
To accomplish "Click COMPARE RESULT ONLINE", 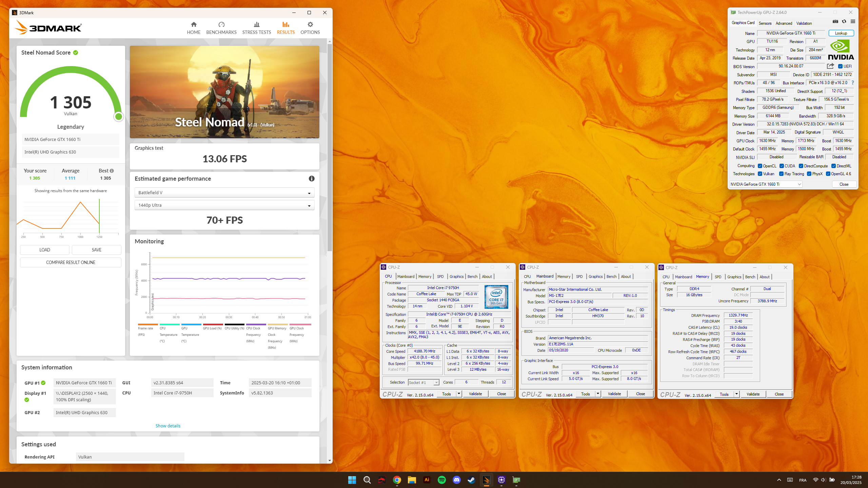I will pyautogui.click(x=71, y=262).
